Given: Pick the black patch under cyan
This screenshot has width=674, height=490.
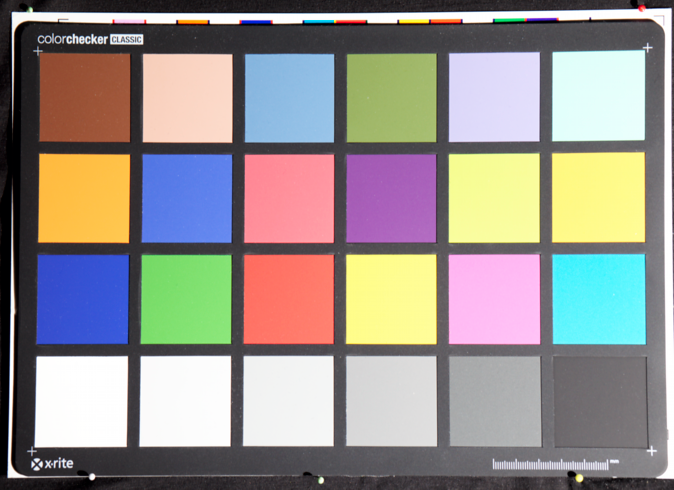Looking at the screenshot, I should (600, 402).
